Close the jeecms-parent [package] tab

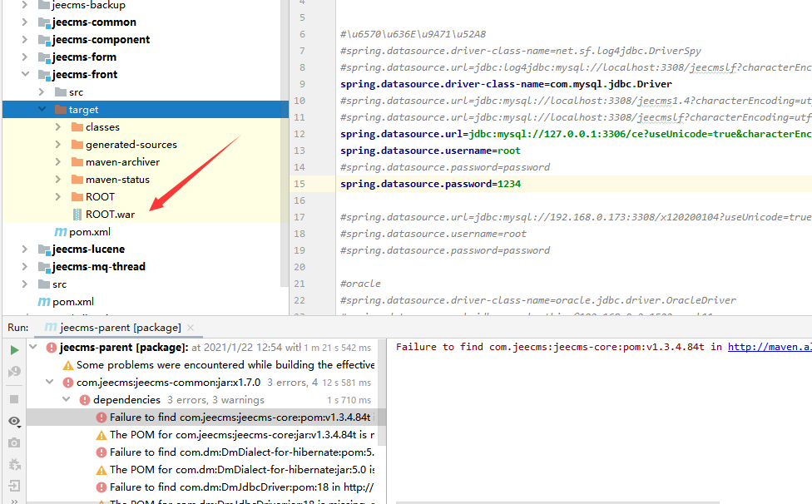click(x=191, y=328)
